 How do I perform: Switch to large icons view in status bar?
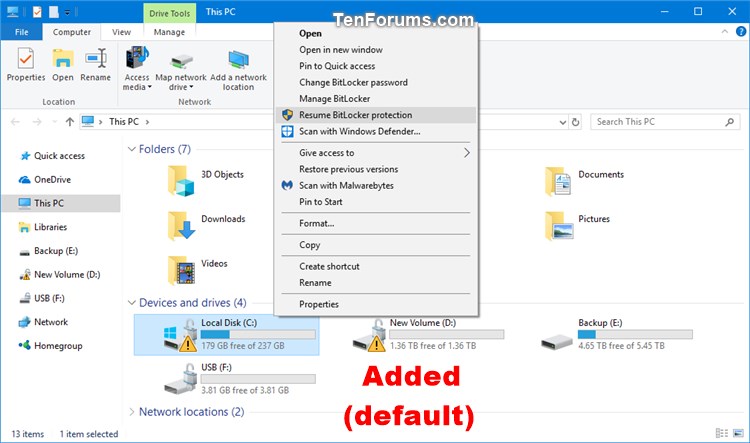pos(739,433)
